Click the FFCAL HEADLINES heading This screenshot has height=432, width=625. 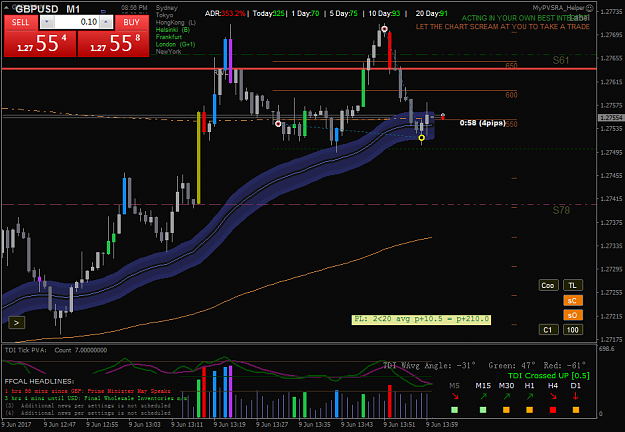[x=39, y=381]
